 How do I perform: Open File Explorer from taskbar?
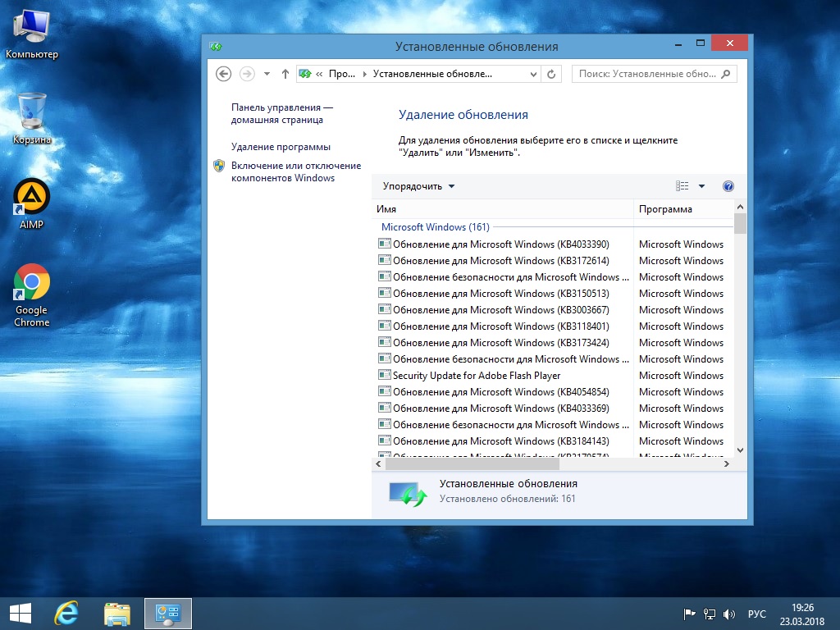pos(117,613)
